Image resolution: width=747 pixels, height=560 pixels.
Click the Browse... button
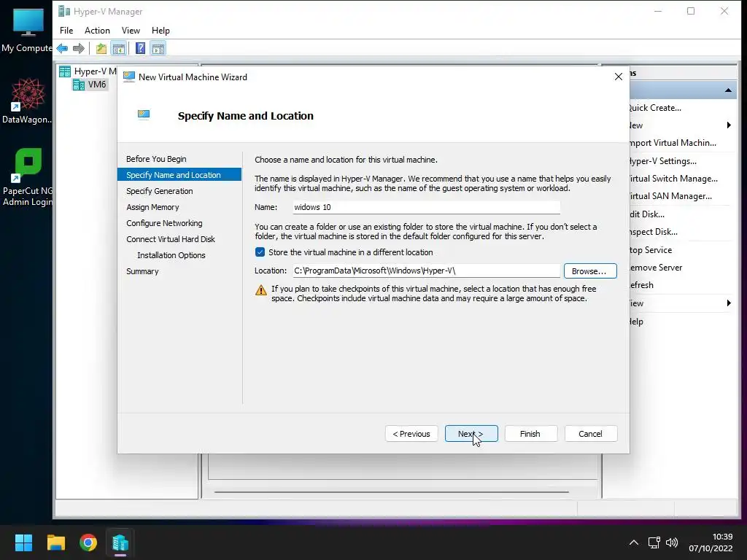pyautogui.click(x=590, y=271)
